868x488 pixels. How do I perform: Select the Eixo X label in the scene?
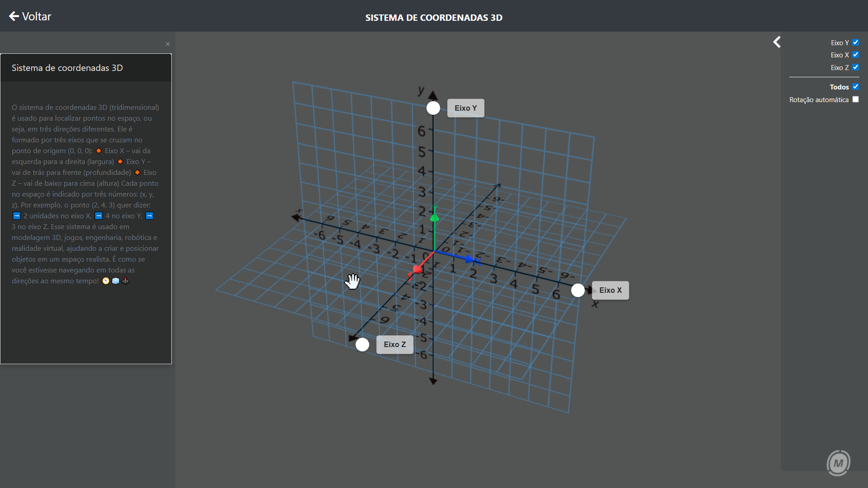click(x=610, y=290)
